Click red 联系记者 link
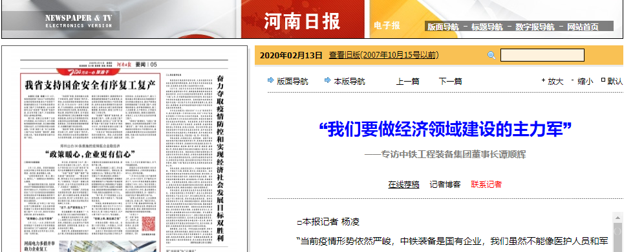This screenshot has height=252, width=644. 486,185
